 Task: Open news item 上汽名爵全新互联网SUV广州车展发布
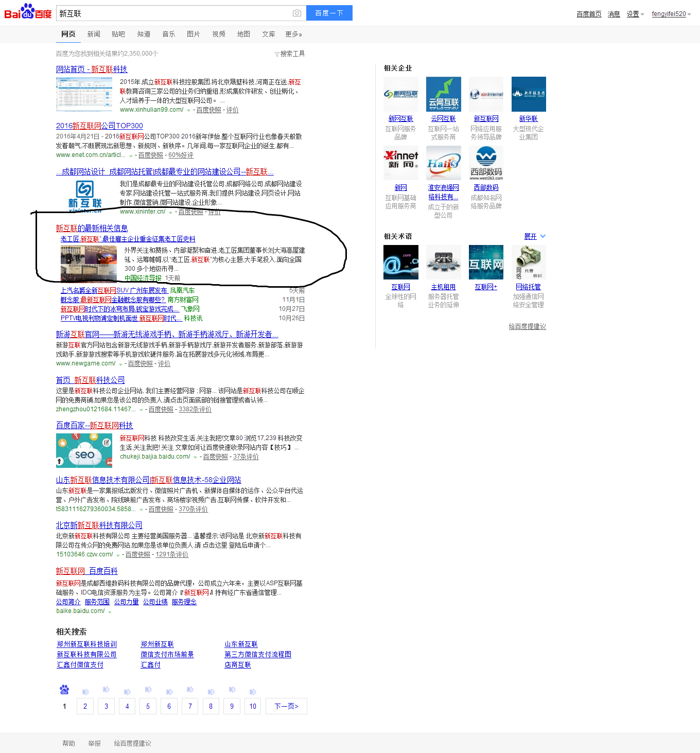(x=114, y=290)
